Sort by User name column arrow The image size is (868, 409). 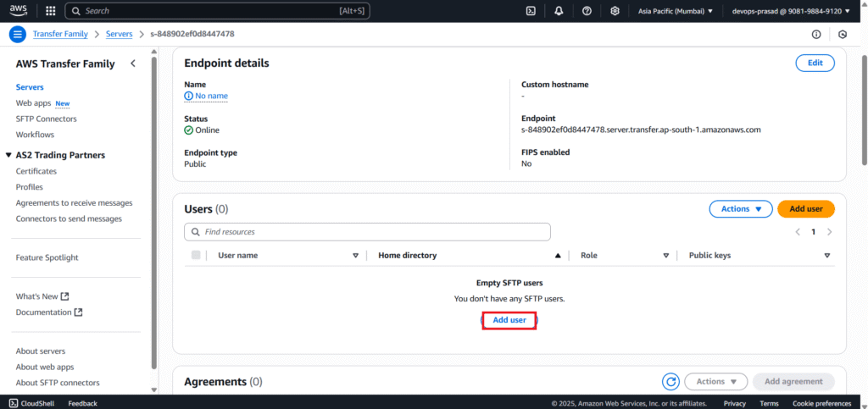pyautogui.click(x=355, y=256)
